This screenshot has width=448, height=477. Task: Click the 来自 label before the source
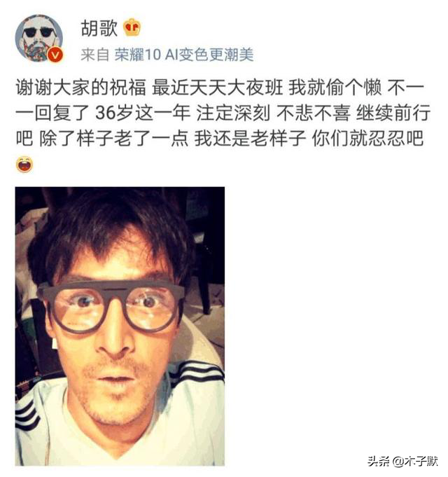(94, 55)
